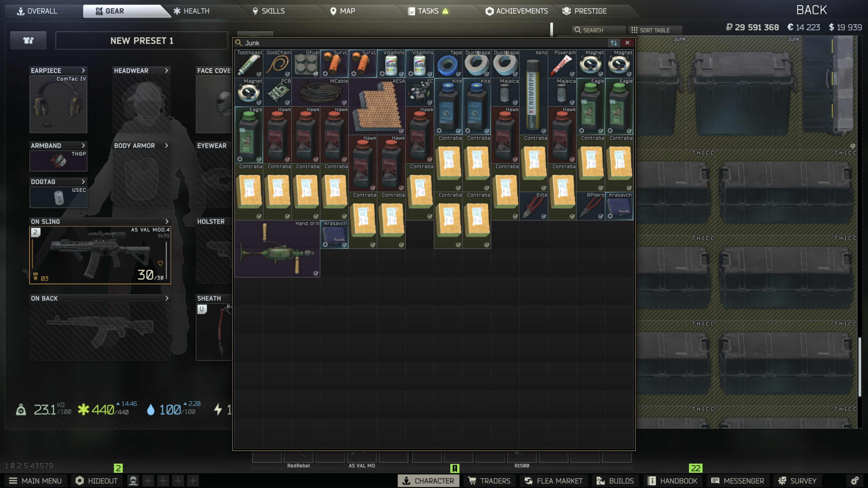Click the gear preset outfit icon
The height and width of the screenshot is (488, 868).
[28, 41]
